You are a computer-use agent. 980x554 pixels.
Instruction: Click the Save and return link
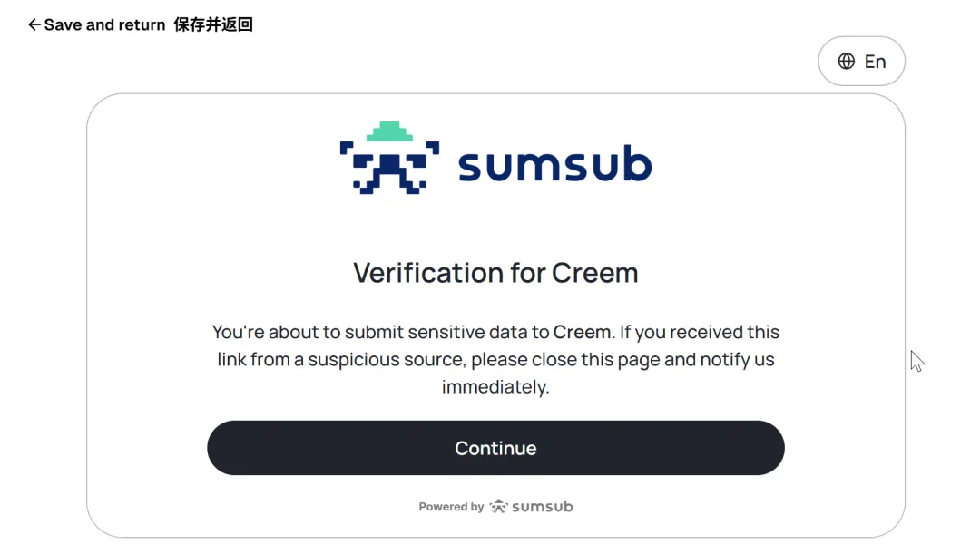point(104,25)
